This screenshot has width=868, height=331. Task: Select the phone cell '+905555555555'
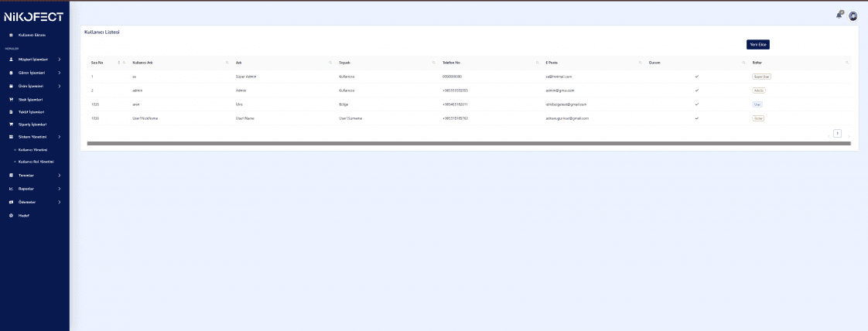click(456, 90)
